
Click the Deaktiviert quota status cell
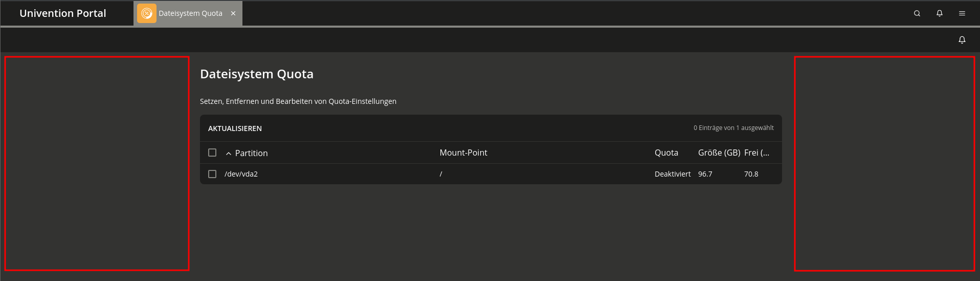(673, 174)
